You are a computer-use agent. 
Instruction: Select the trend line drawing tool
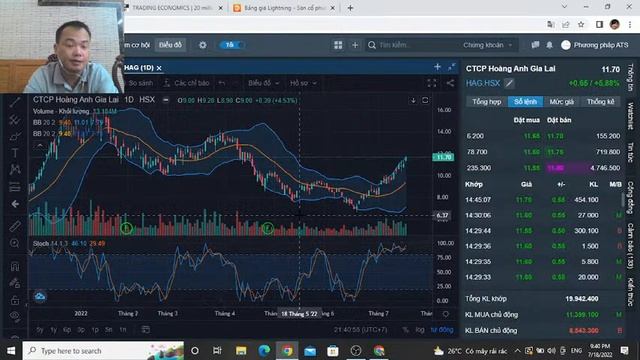pyautogui.click(x=15, y=102)
